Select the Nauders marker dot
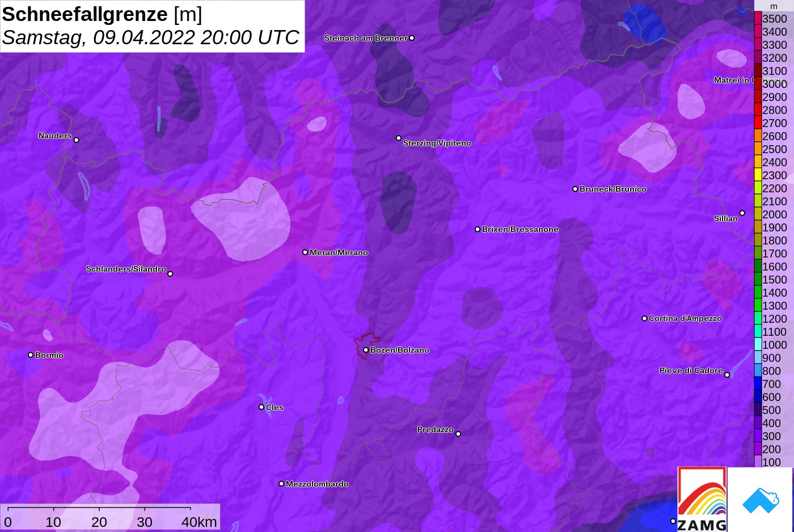This screenshot has width=794, height=532. [77, 140]
